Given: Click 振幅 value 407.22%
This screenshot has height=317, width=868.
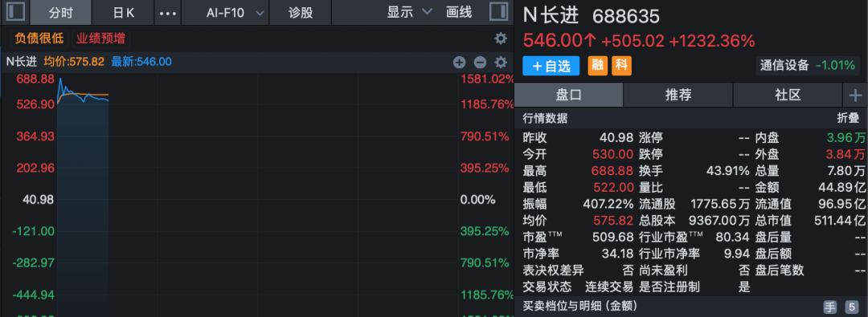Looking at the screenshot, I should coord(608,204).
